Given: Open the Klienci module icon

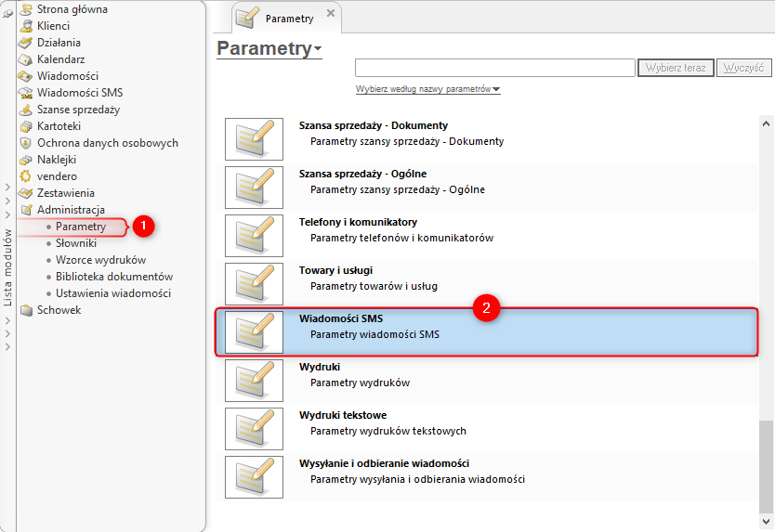Looking at the screenshot, I should coord(27,26).
